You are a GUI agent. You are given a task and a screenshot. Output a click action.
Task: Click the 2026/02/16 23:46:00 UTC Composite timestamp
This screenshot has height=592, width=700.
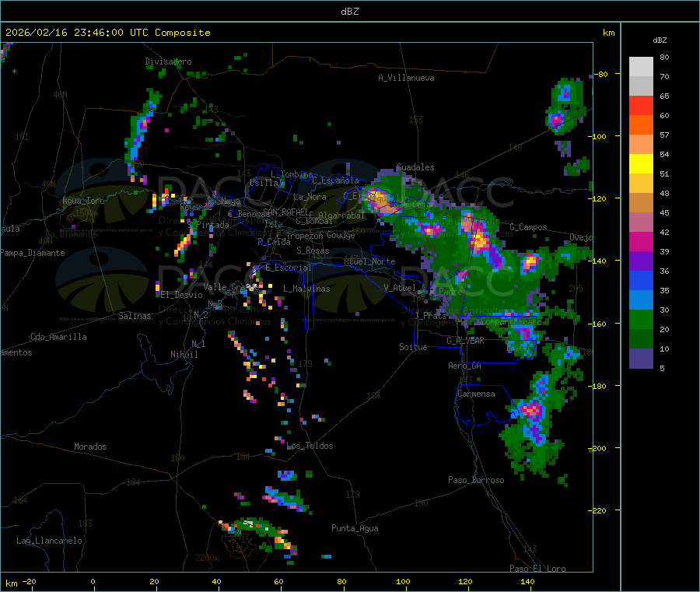107,33
